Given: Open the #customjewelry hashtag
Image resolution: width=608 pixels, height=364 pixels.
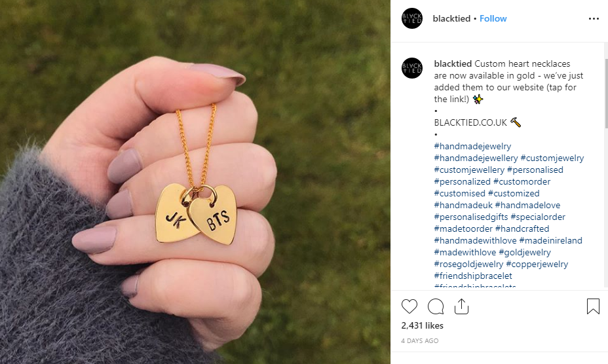Looking at the screenshot, I should pyautogui.click(x=552, y=158).
